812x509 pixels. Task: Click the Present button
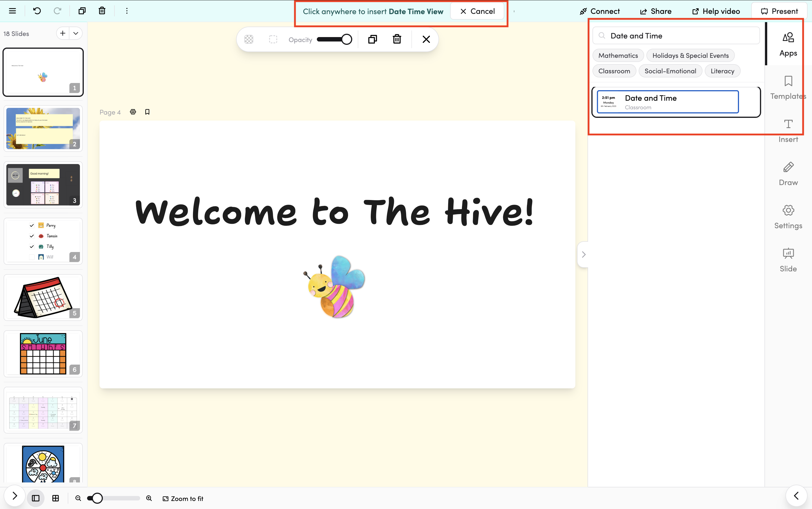tap(779, 11)
